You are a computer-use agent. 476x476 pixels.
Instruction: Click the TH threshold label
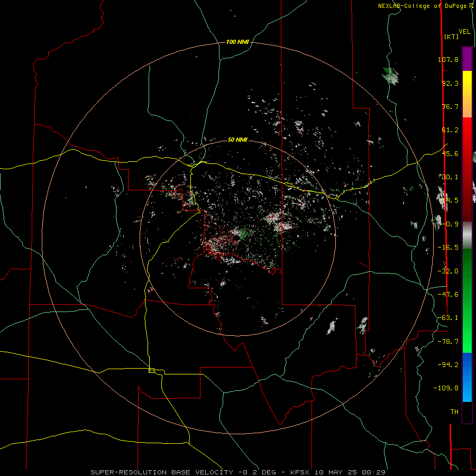(454, 412)
